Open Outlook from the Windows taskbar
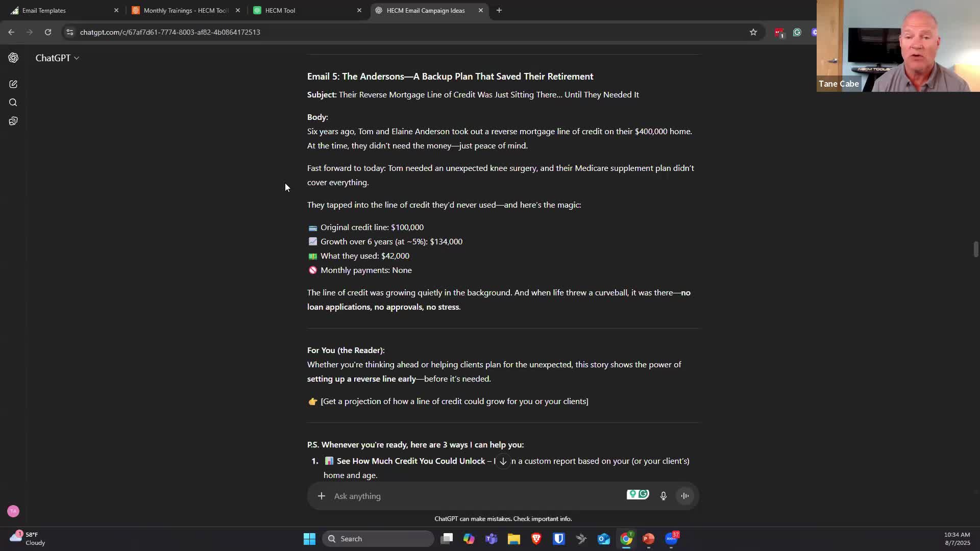This screenshot has height=551, width=980. [603, 539]
